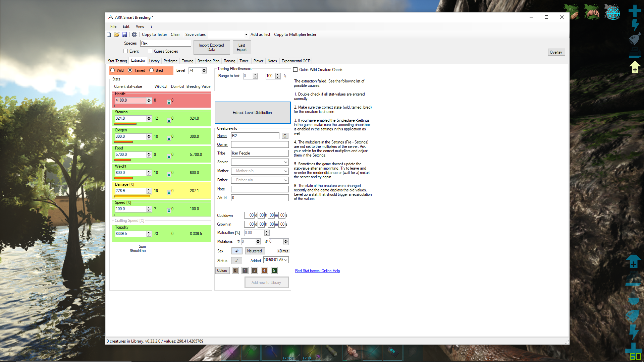Click the G button beside the Name field

coord(284,136)
